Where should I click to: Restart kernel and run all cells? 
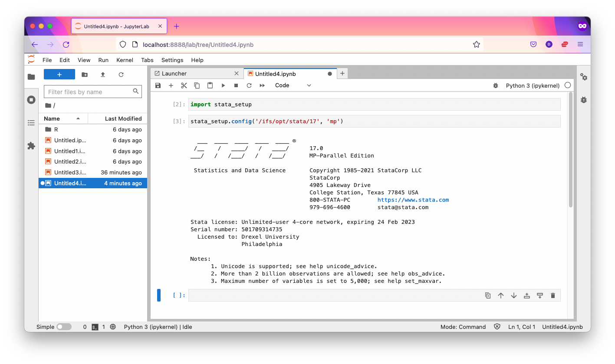pos(262,85)
